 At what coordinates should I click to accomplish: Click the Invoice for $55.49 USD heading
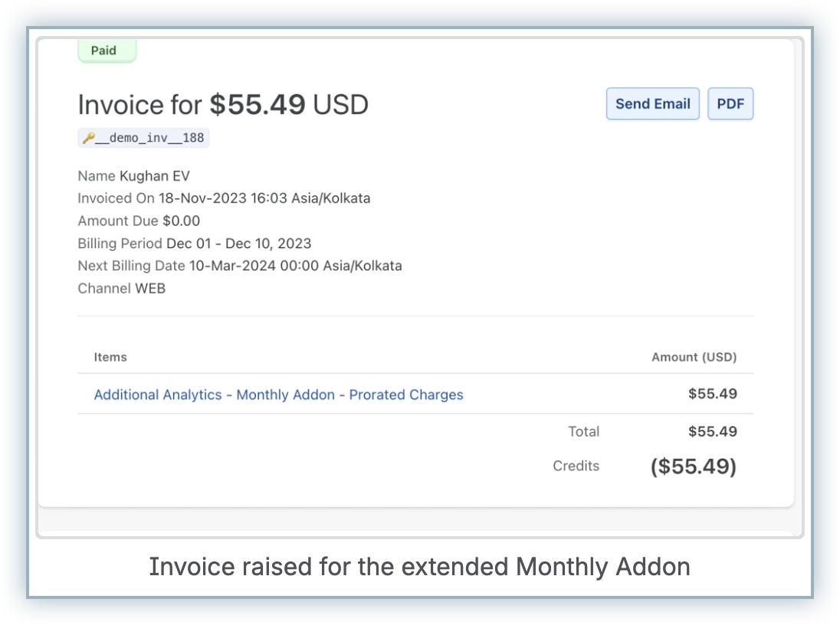click(x=223, y=105)
